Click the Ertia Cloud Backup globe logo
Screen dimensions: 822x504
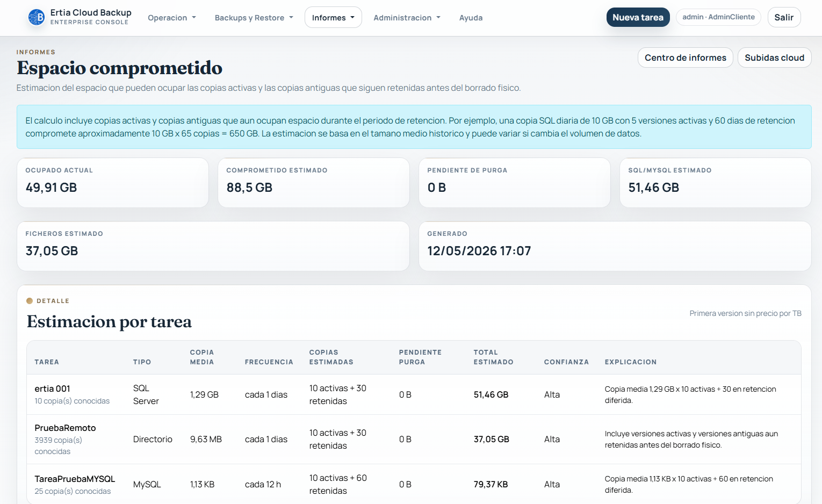coord(37,17)
